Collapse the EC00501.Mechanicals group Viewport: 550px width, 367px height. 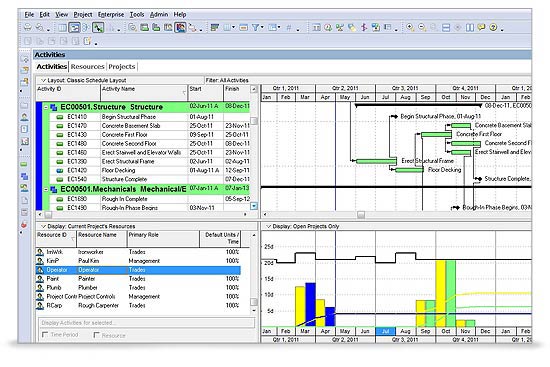tap(46, 189)
